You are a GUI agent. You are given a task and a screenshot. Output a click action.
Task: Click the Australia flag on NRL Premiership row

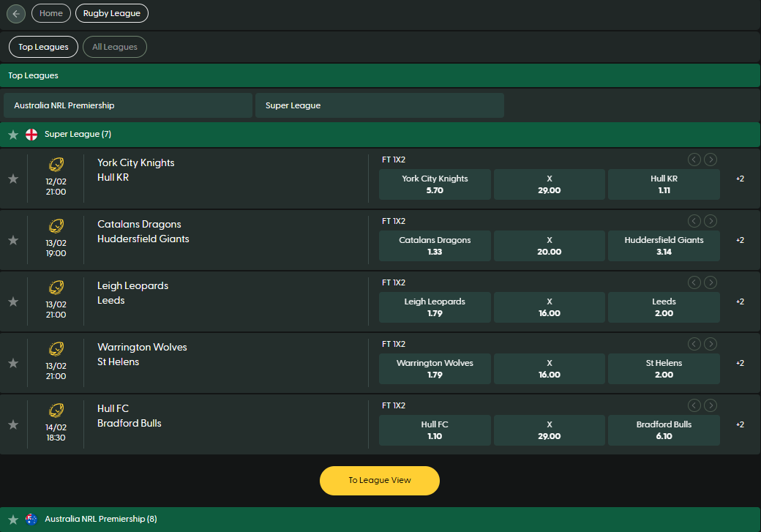31,519
